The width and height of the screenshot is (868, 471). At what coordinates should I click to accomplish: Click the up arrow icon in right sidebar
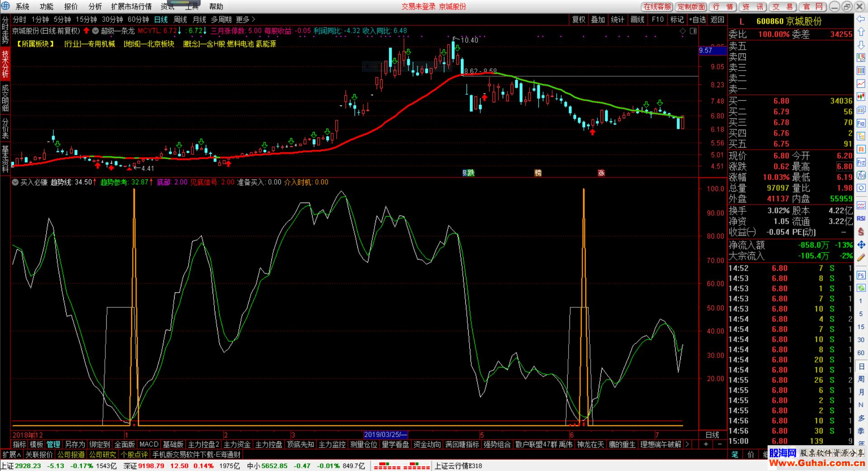click(x=861, y=32)
